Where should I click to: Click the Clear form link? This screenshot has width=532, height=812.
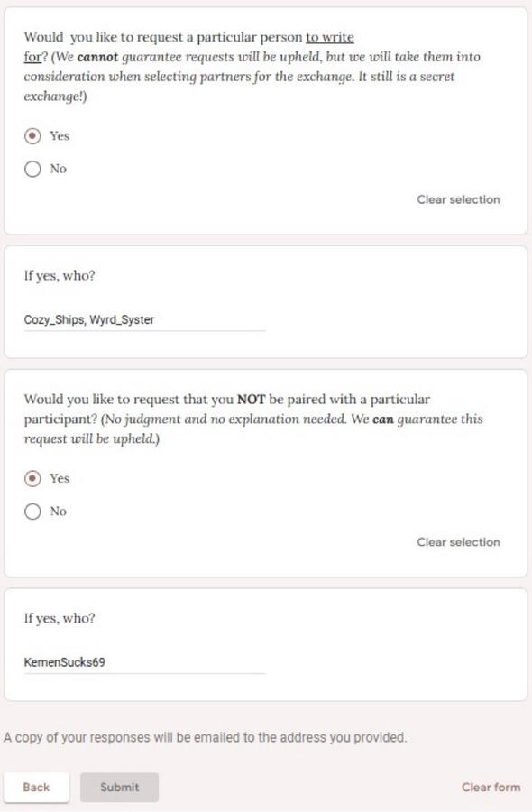pyautogui.click(x=491, y=787)
